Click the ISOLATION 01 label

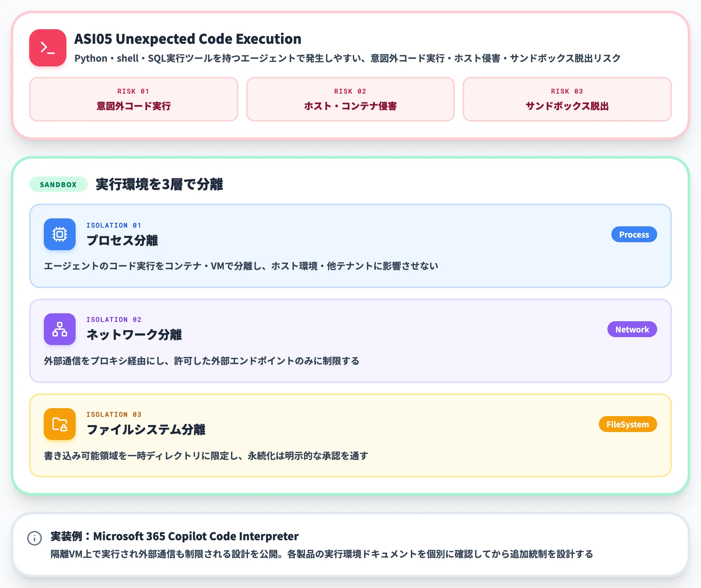pyautogui.click(x=114, y=225)
